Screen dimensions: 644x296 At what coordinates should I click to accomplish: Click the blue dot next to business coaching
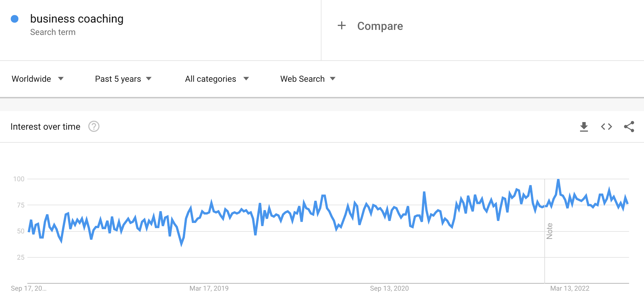click(x=14, y=19)
